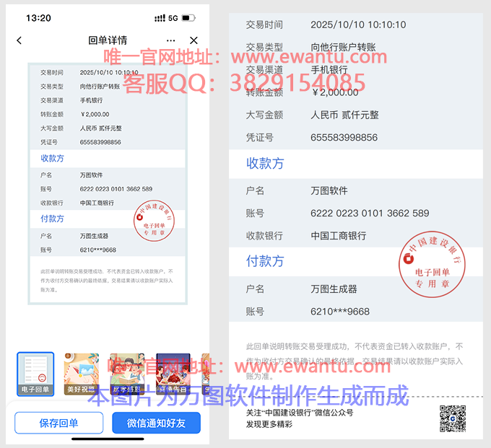The image size is (491, 448).
Task: Tap the 收款银行 label in enlarged receipt
Action: point(264,236)
